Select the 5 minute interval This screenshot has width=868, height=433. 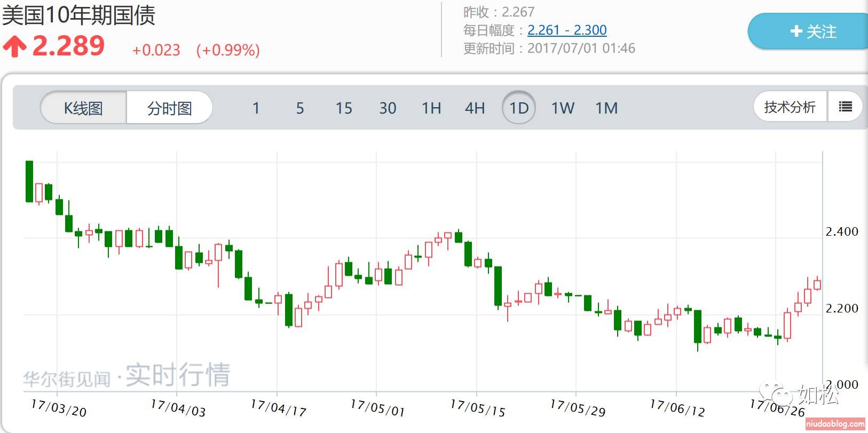tap(300, 108)
